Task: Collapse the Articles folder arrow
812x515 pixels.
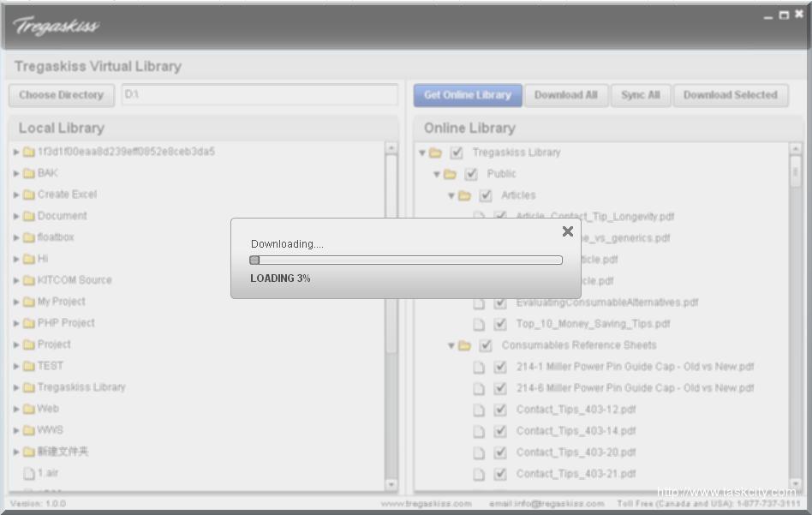Action: tap(451, 196)
